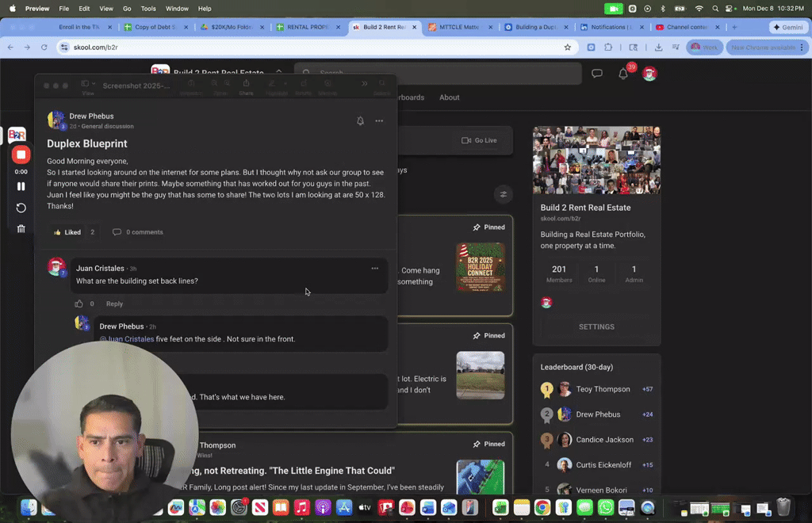812x523 pixels.
Task: Click Rotate in the Preview toolbar
Action: click(x=304, y=87)
